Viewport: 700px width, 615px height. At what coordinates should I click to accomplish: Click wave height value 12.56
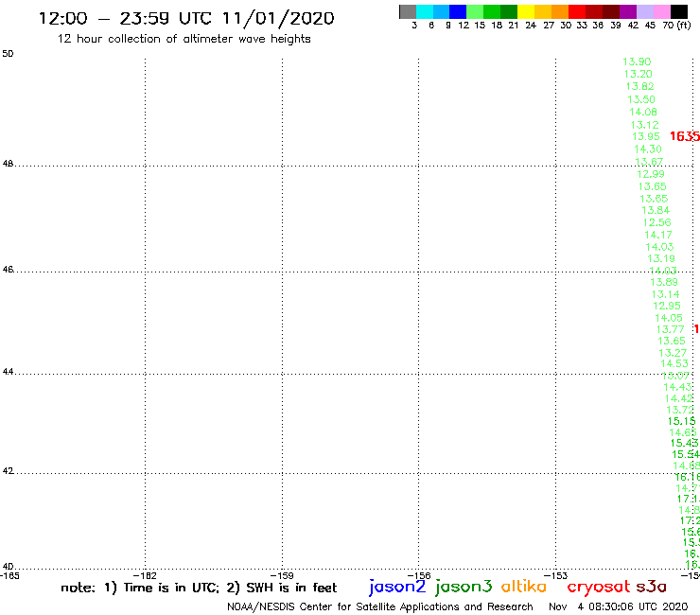click(x=656, y=222)
